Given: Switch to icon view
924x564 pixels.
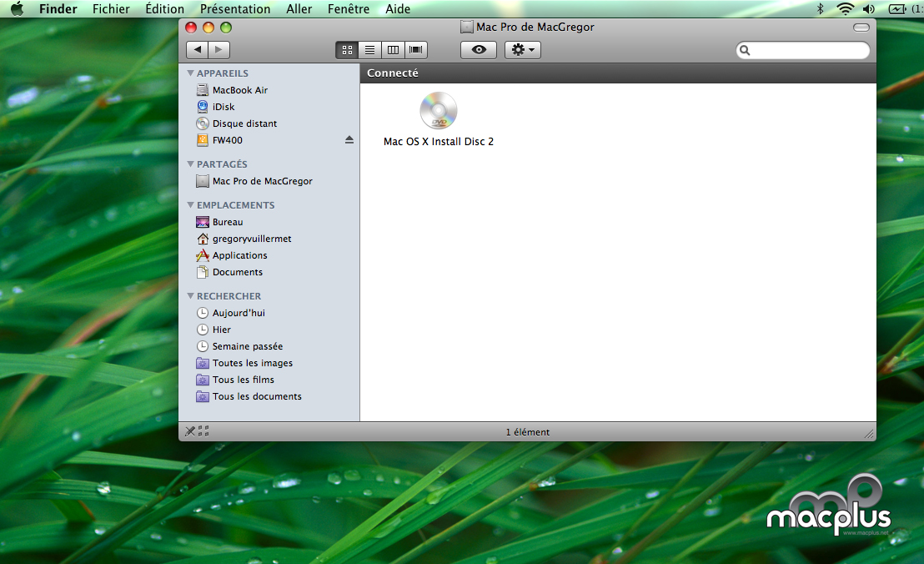Looking at the screenshot, I should tap(347, 50).
